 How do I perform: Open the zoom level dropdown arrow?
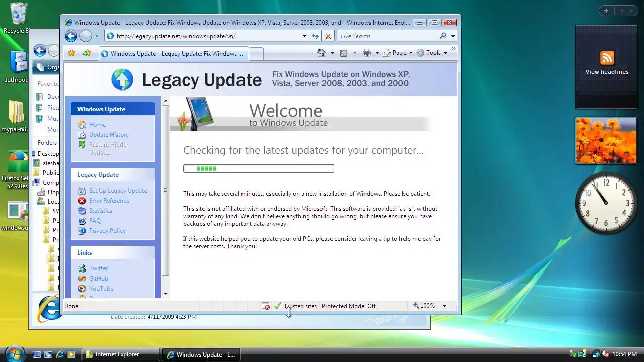444,306
